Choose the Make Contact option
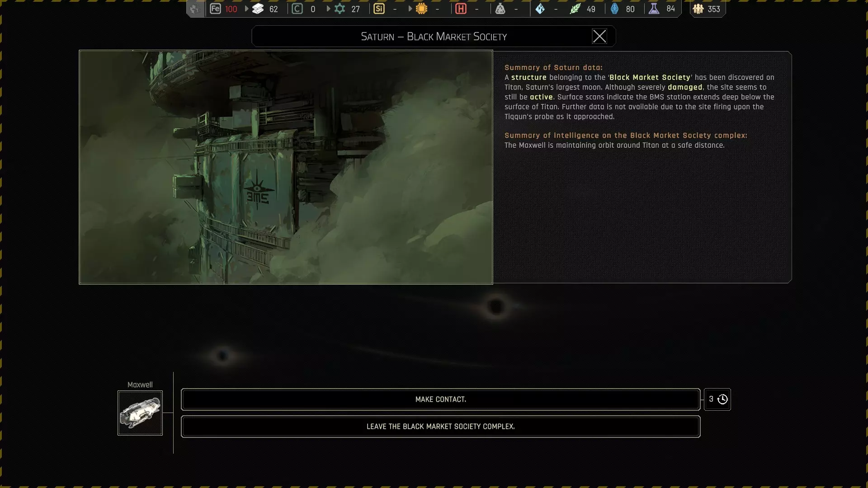This screenshot has height=488, width=868. click(x=440, y=399)
